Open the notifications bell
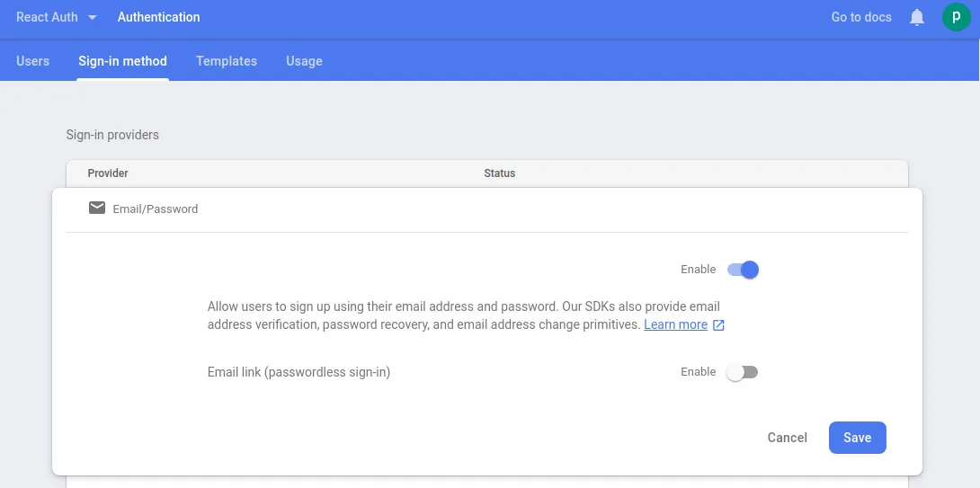Viewport: 980px width, 488px height. [x=917, y=17]
